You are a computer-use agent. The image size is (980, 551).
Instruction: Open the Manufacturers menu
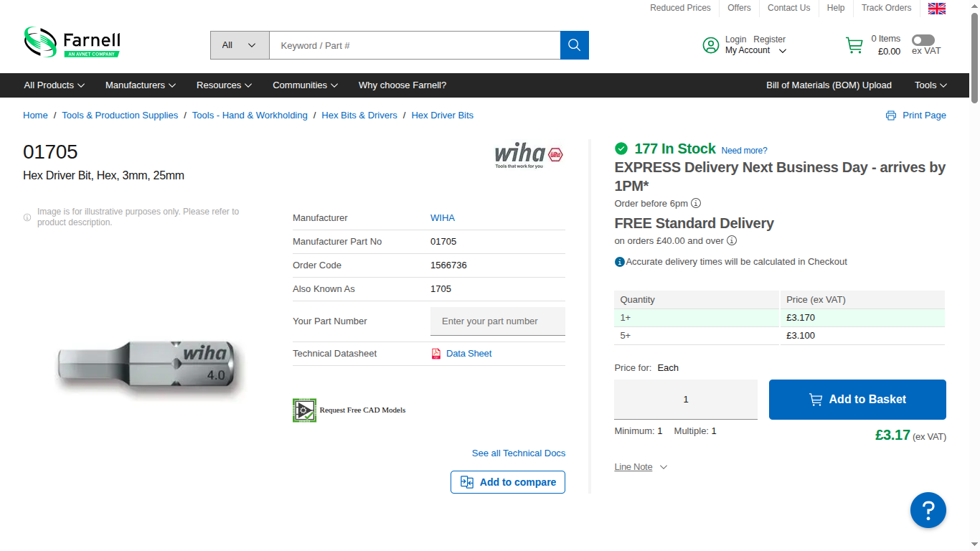[141, 85]
